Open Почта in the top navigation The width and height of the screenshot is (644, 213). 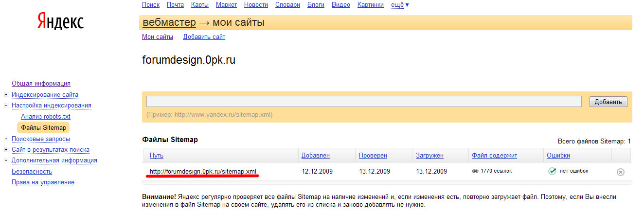point(175,5)
